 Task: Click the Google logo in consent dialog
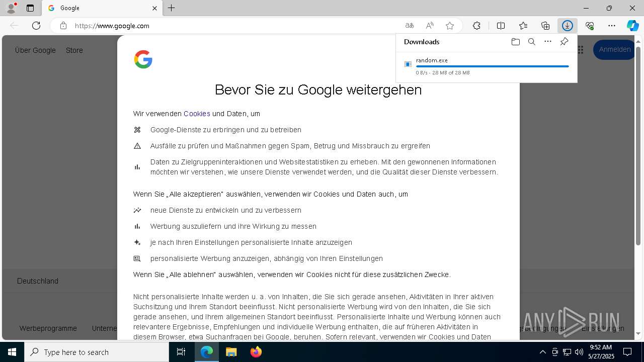pyautogui.click(x=143, y=59)
